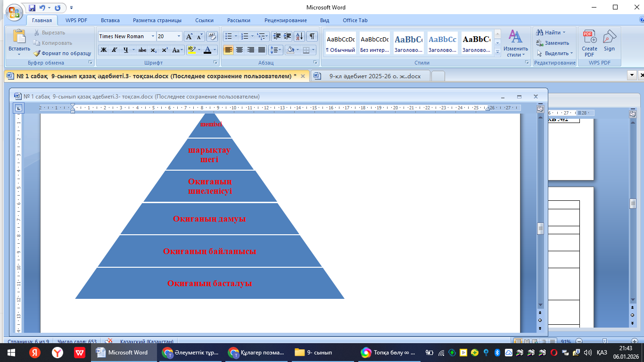Open the font size dropdown showing 20
Screen dimensions: 644x362
[x=179, y=36]
